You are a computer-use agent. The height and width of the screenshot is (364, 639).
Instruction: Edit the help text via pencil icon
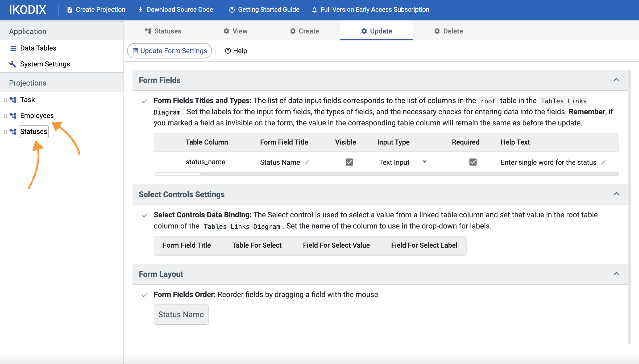603,162
